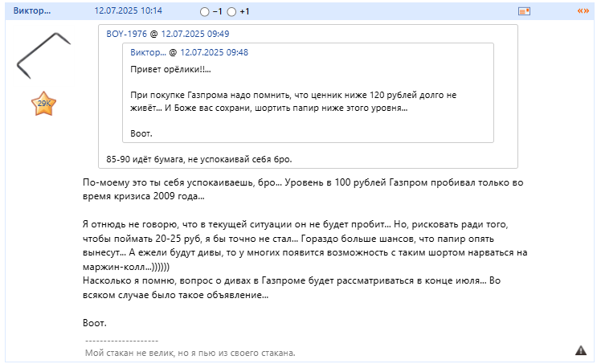The image size is (597, 364).
Task: Open the private message card icon
Action: 524,11
